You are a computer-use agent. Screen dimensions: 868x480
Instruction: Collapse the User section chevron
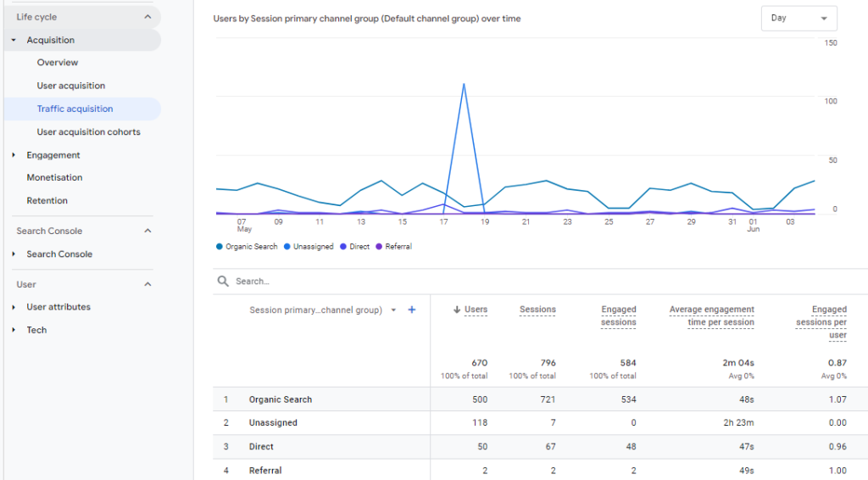[147, 284]
